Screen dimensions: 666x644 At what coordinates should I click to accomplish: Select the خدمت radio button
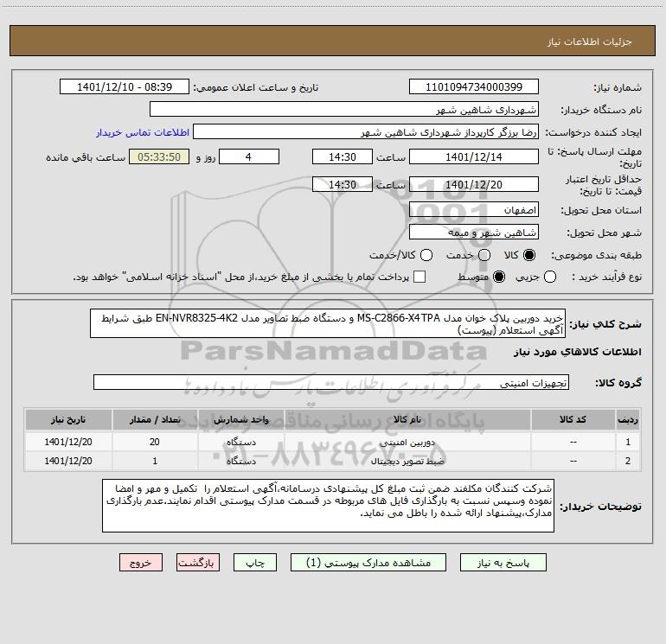coord(484,255)
